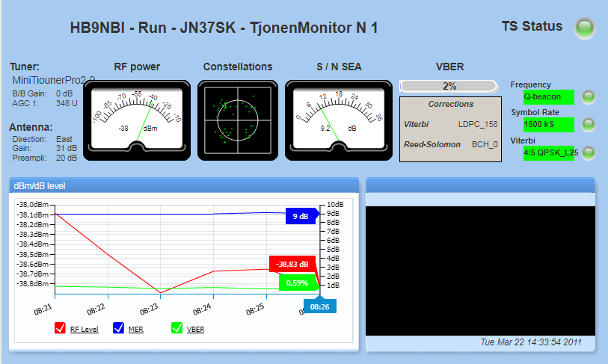Click the black video panel header bar
608x364 pixels.
click(480, 185)
